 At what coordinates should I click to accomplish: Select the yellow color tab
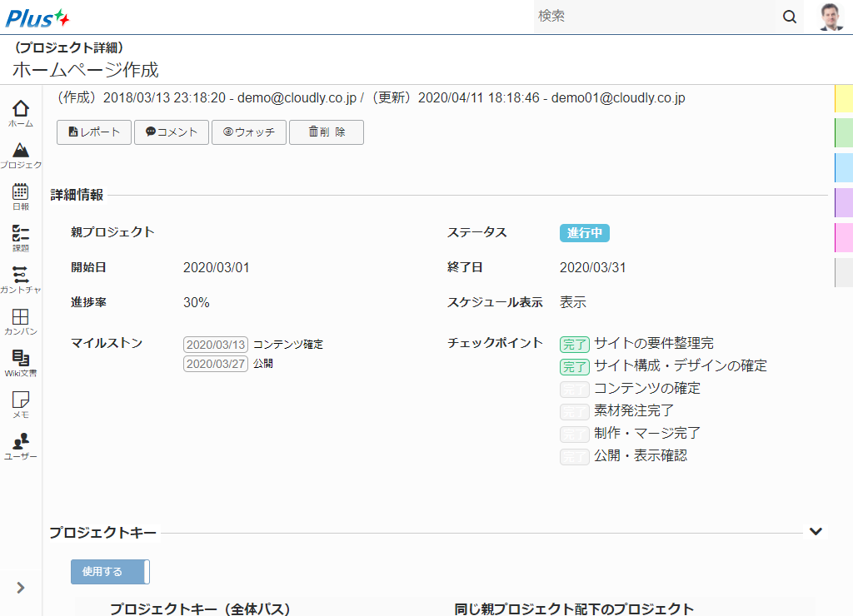click(x=843, y=98)
